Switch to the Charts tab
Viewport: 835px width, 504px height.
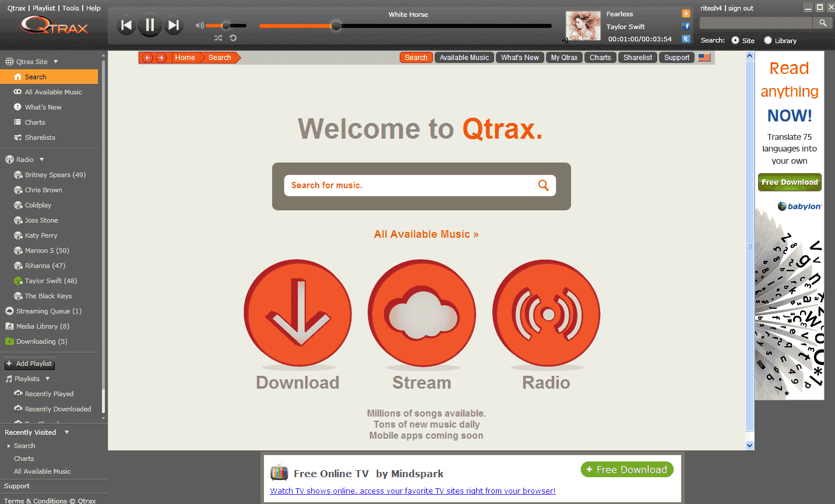[600, 57]
